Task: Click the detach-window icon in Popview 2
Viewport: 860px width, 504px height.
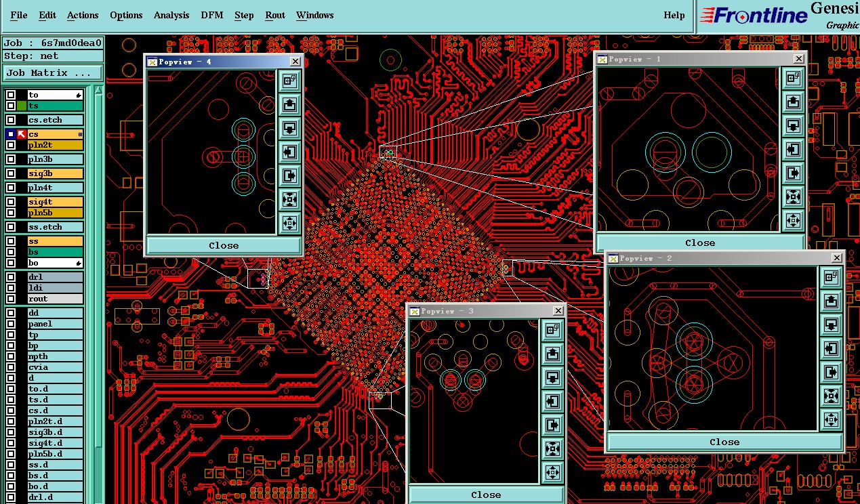Action: [831, 278]
